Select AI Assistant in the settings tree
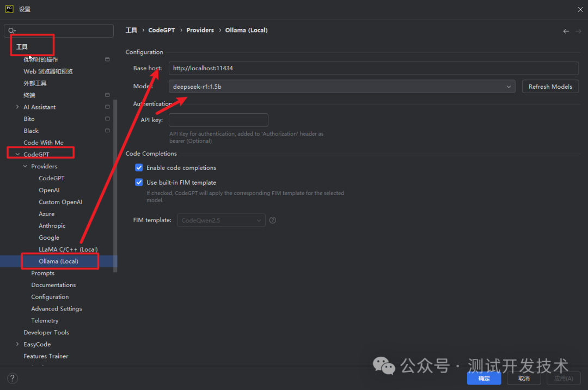Screen dimensions: 588x390 [x=39, y=107]
